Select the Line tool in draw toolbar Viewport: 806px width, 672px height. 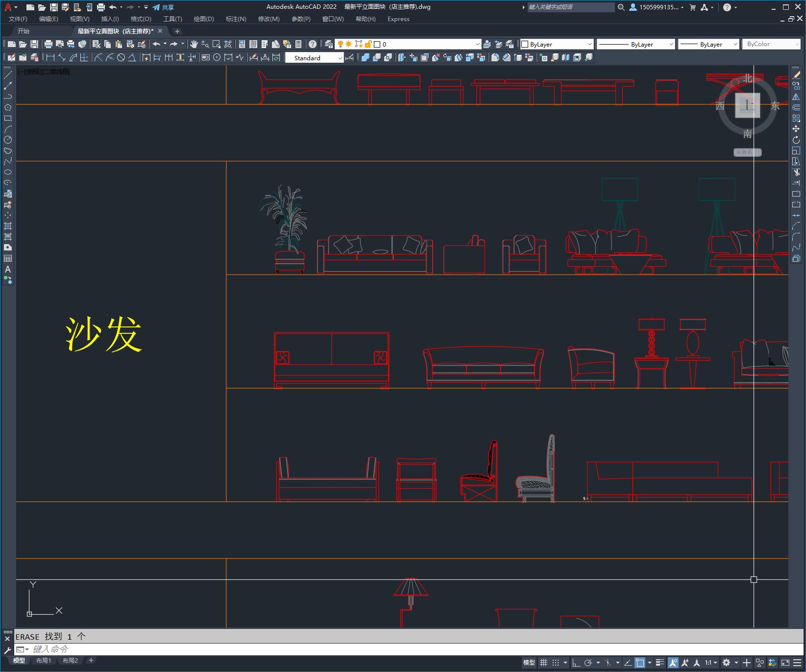[8, 75]
